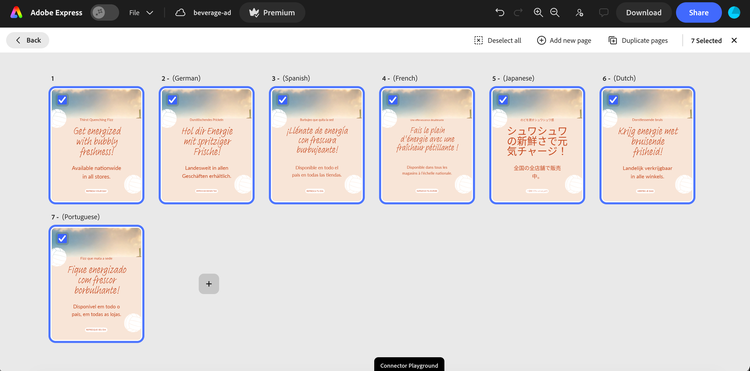Expand the File dropdown chevron
750x371 pixels.
150,13
